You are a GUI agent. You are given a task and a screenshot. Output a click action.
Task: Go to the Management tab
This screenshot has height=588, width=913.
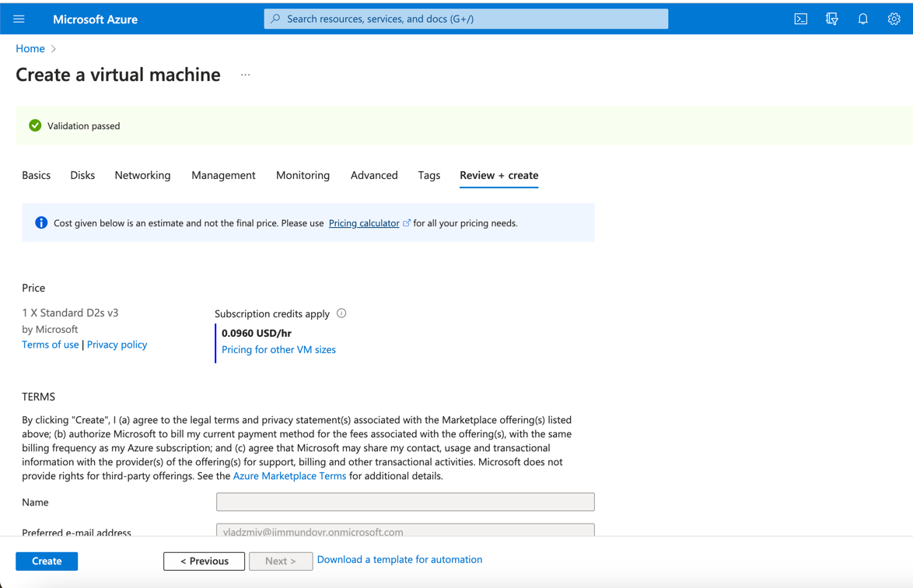[224, 175]
